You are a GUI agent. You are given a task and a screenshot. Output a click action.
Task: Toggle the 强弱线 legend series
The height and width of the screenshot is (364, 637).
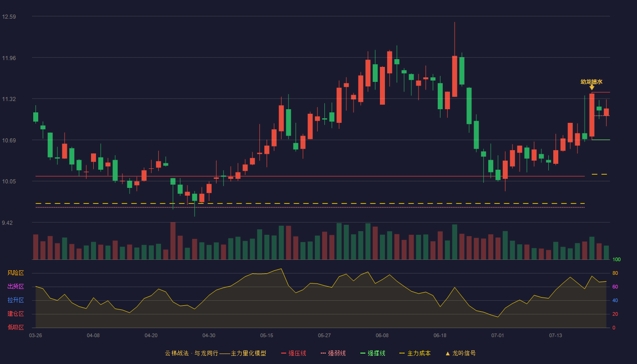333,353
